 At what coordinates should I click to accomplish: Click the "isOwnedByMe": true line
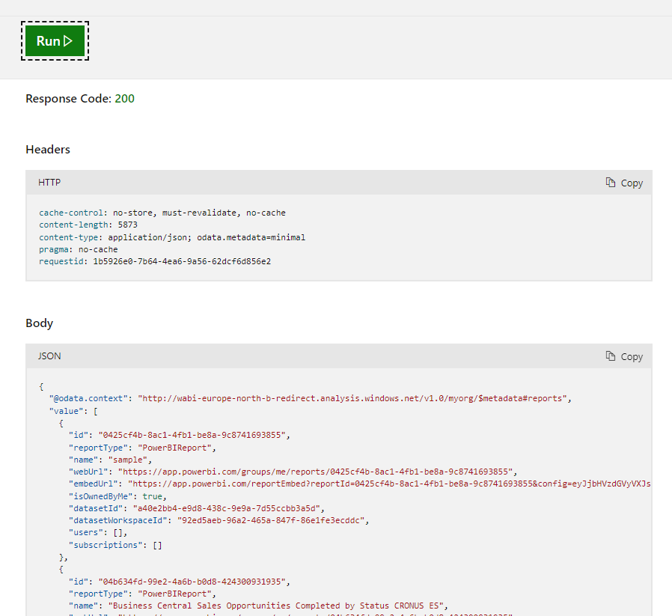[117, 496]
